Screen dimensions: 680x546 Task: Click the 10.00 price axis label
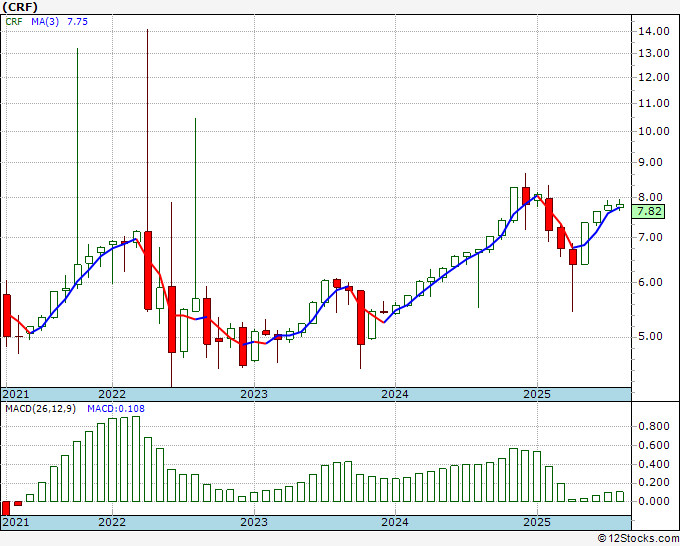(654, 131)
